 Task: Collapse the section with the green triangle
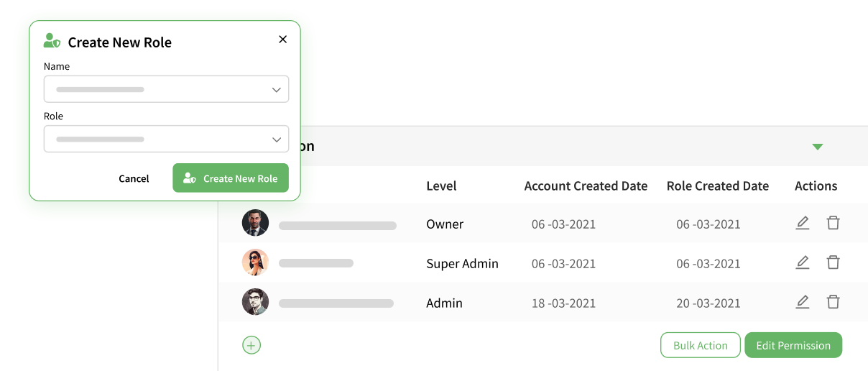point(817,147)
